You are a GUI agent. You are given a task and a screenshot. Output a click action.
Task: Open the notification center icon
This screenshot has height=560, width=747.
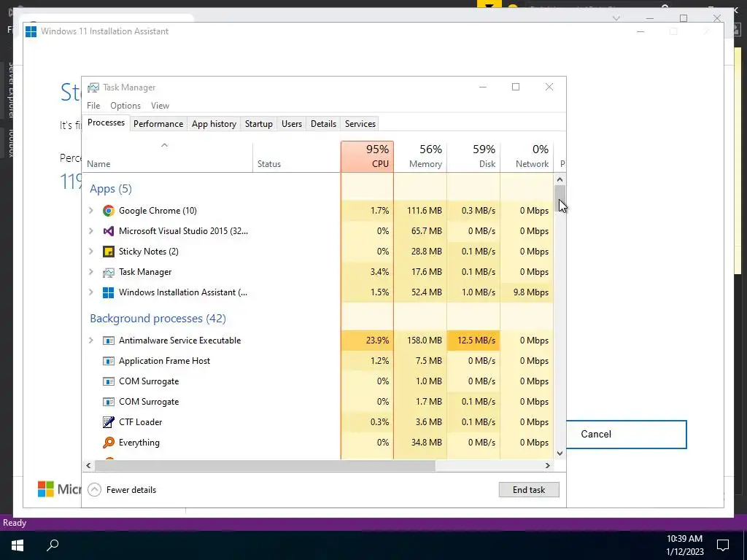tap(723, 545)
